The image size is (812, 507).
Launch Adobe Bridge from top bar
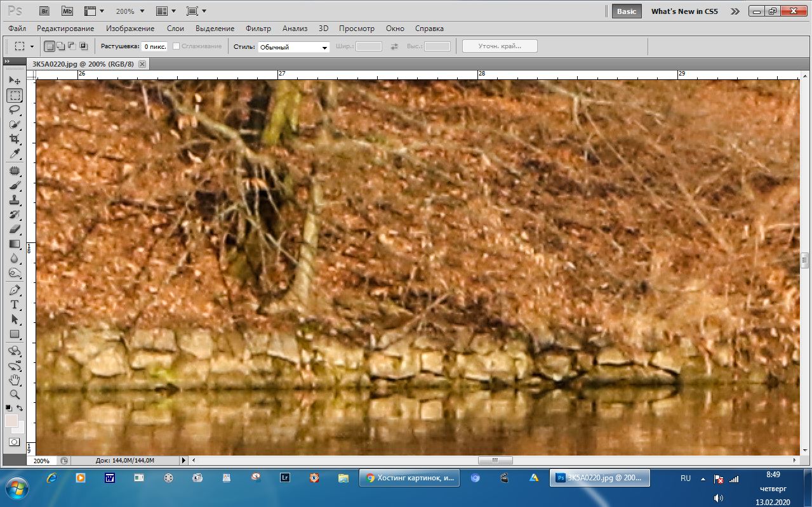(x=44, y=11)
